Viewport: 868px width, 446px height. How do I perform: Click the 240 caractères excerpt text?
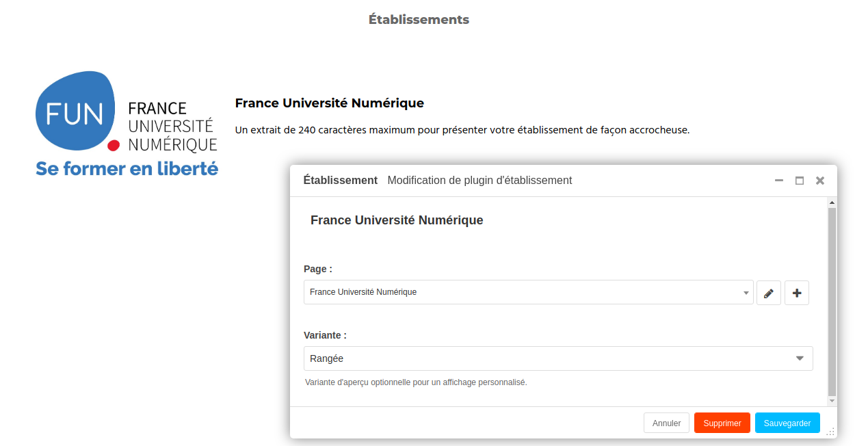(462, 130)
